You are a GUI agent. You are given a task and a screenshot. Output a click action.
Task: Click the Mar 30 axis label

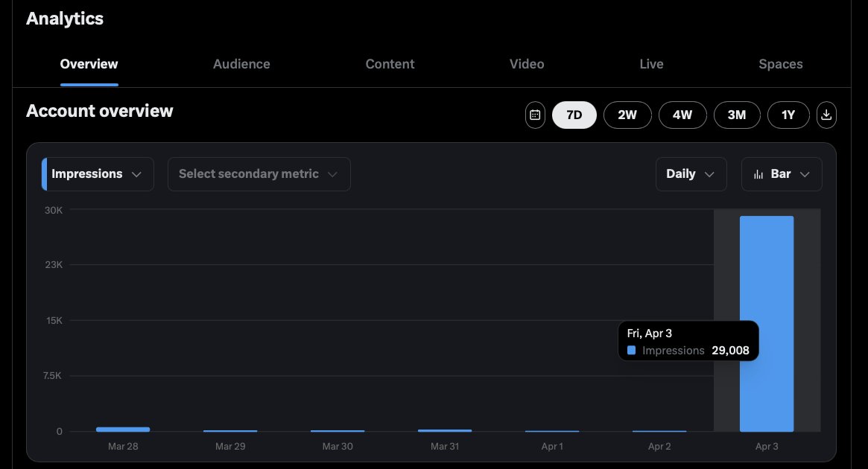pyautogui.click(x=338, y=447)
